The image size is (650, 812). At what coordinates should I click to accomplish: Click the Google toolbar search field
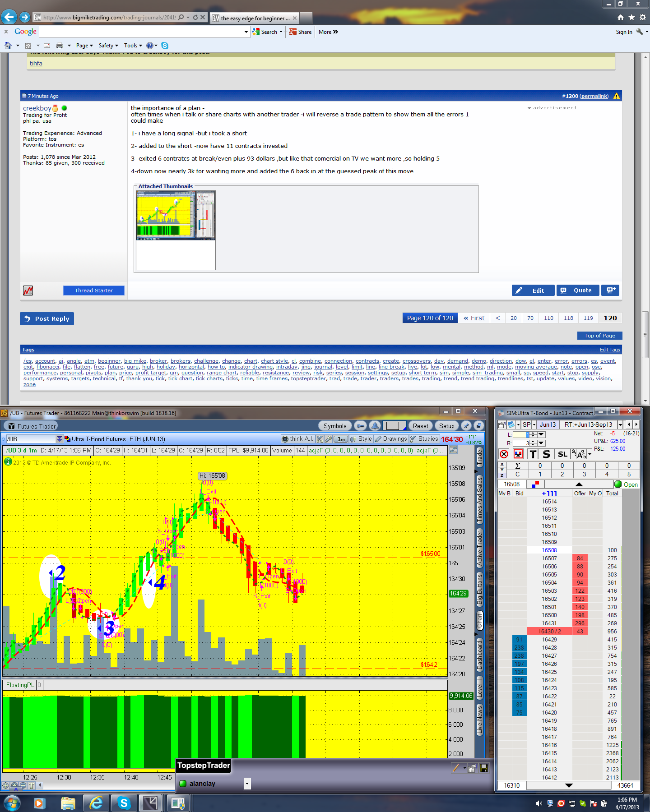(141, 32)
